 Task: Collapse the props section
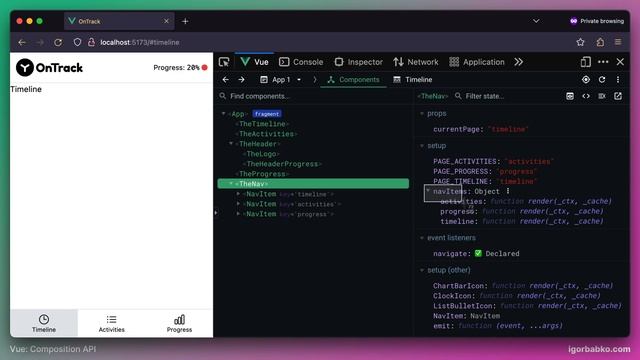(422, 113)
